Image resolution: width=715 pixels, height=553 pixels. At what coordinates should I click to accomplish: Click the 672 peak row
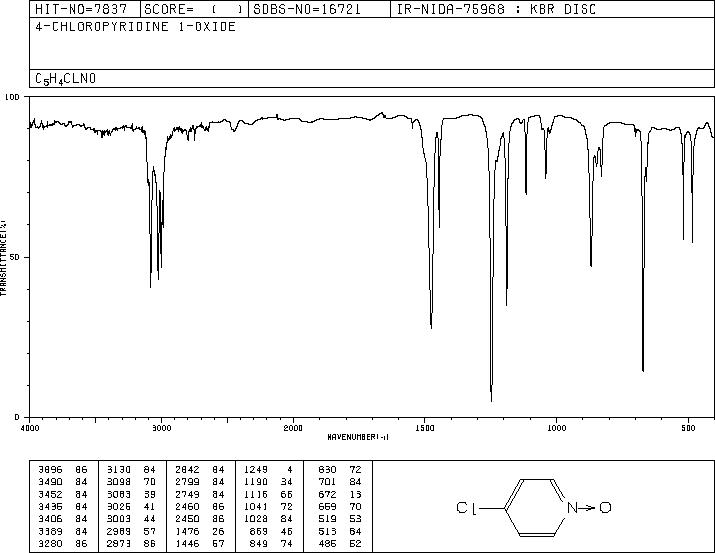click(x=340, y=494)
